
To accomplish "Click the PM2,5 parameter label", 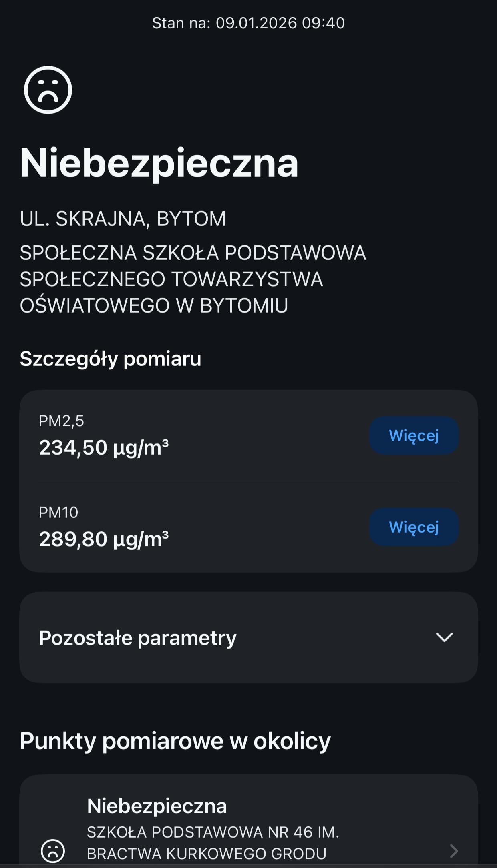I will coord(61,421).
